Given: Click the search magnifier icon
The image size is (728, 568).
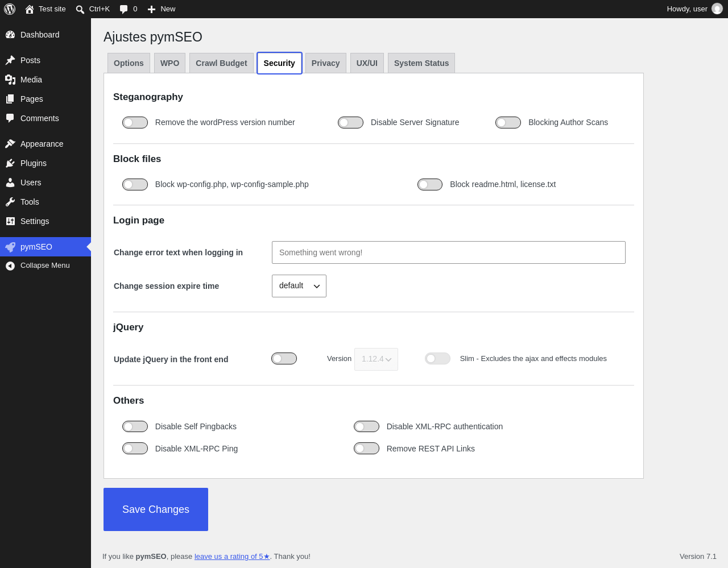Looking at the screenshot, I should click(80, 9).
